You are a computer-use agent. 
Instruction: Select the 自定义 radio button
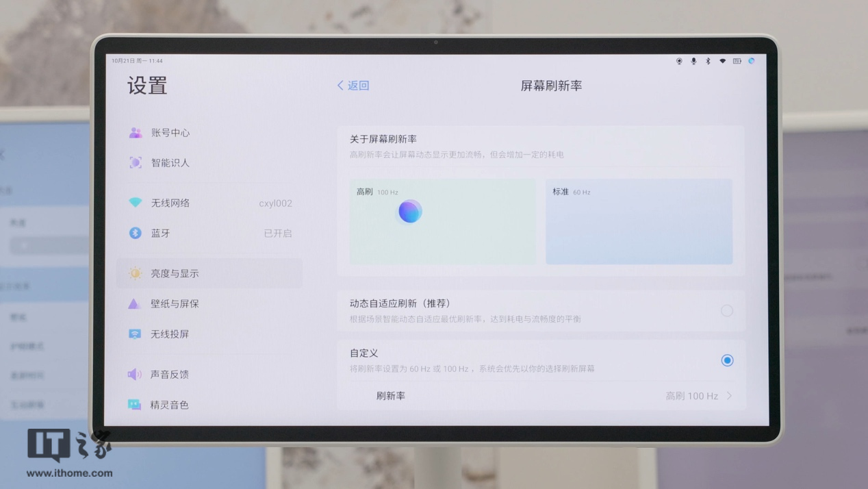tap(727, 360)
